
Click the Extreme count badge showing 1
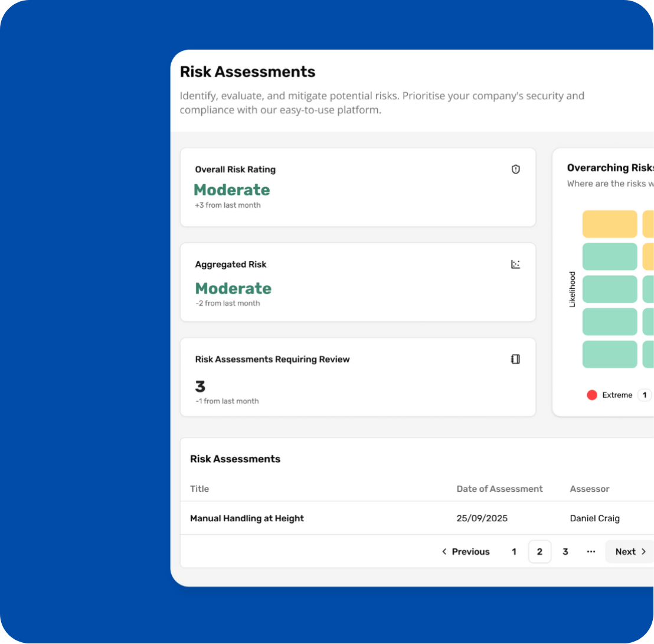coord(644,395)
